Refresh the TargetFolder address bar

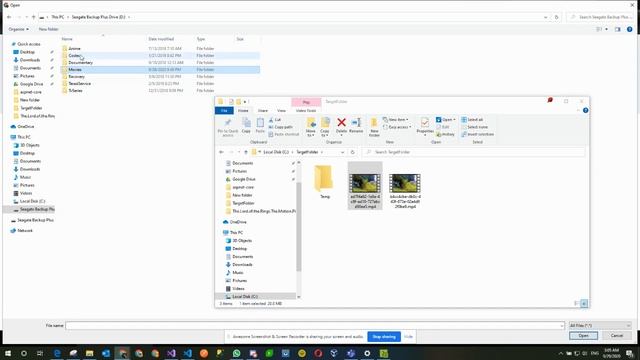tap(353, 152)
